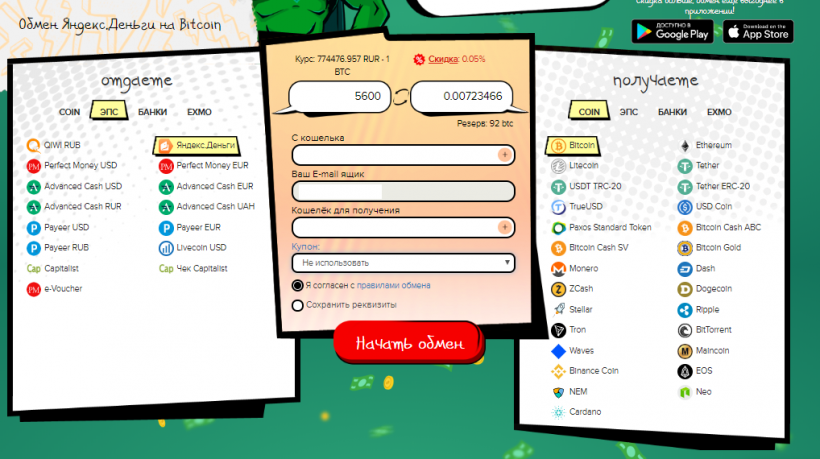Choose Чек Capitalist option

pos(202,269)
